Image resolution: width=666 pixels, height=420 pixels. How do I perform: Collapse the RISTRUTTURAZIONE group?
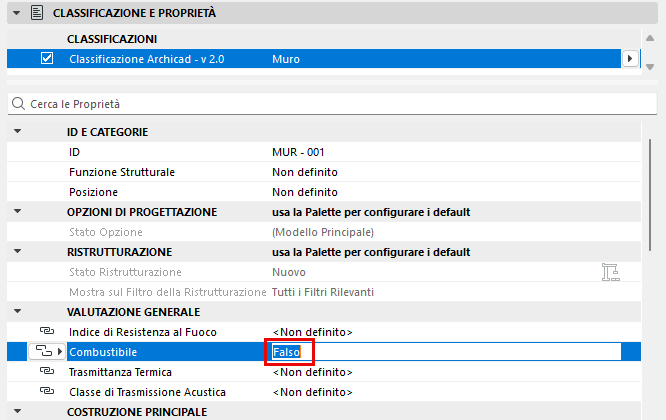(17, 251)
